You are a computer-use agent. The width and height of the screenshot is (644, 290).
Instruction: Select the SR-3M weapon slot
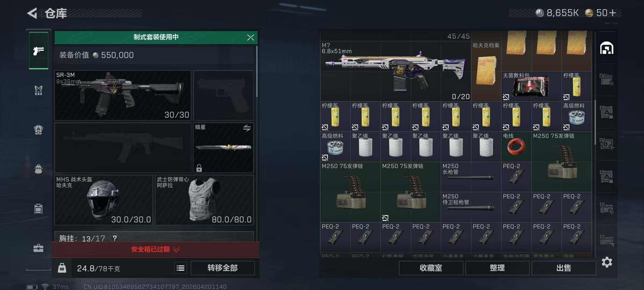(x=123, y=95)
